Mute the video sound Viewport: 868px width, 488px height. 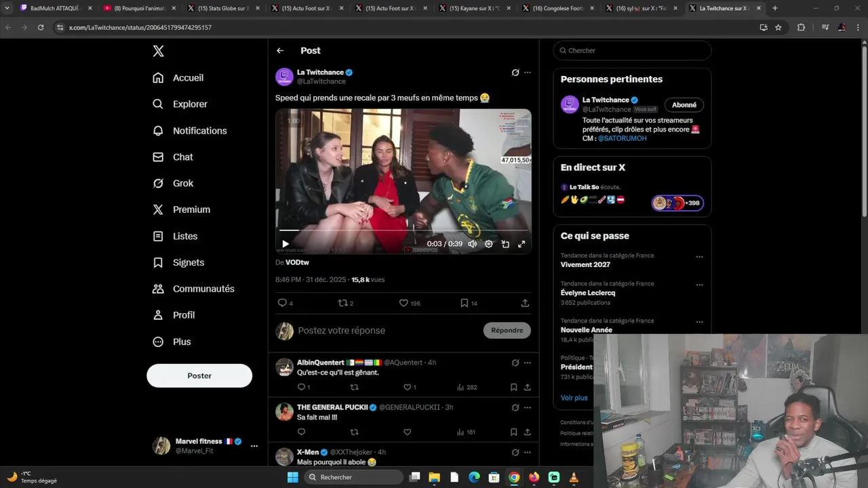tap(472, 244)
